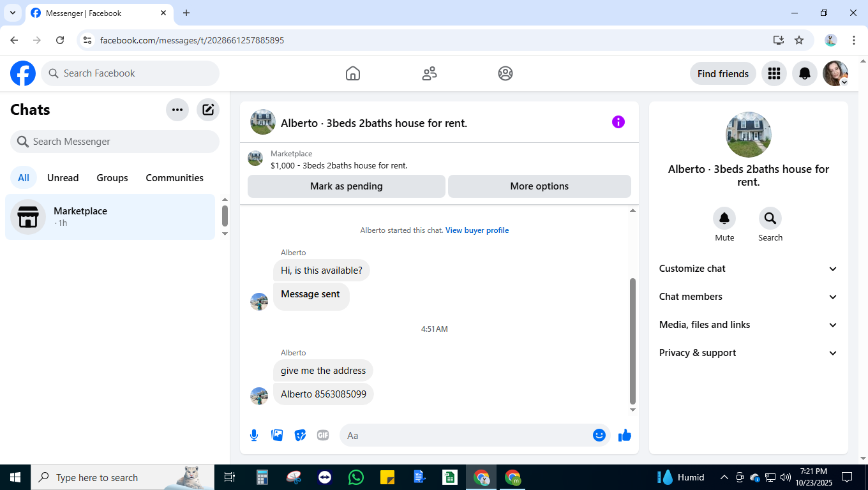Record a voice clip with microphone icon
The image size is (868, 490).
(254, 435)
